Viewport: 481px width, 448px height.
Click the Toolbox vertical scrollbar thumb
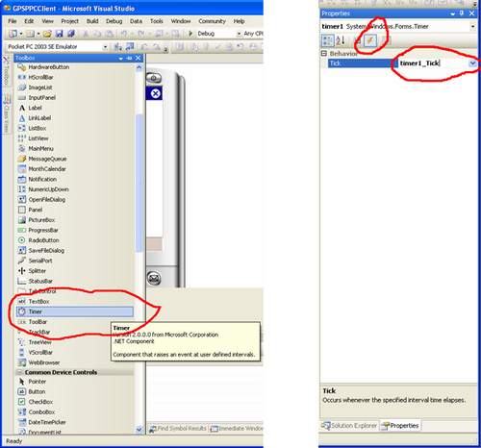coord(139,183)
